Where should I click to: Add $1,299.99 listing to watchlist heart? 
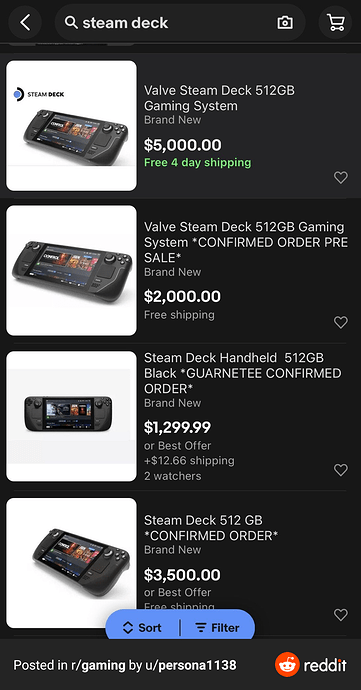pos(341,470)
